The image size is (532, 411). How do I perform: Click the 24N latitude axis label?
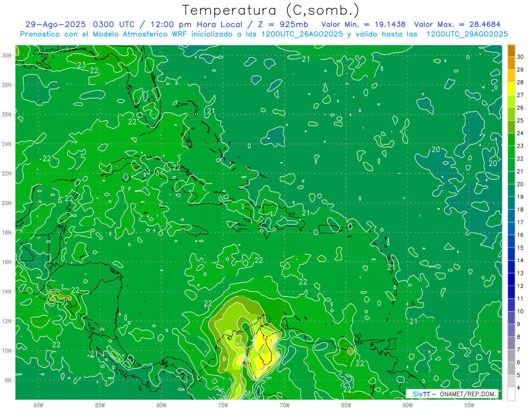tap(7, 144)
